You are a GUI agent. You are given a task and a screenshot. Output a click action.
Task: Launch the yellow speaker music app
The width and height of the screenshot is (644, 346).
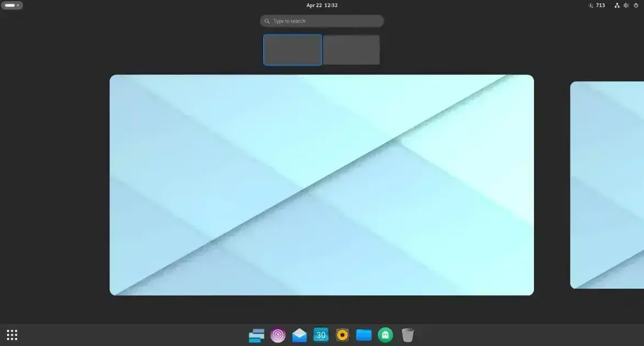click(x=342, y=335)
